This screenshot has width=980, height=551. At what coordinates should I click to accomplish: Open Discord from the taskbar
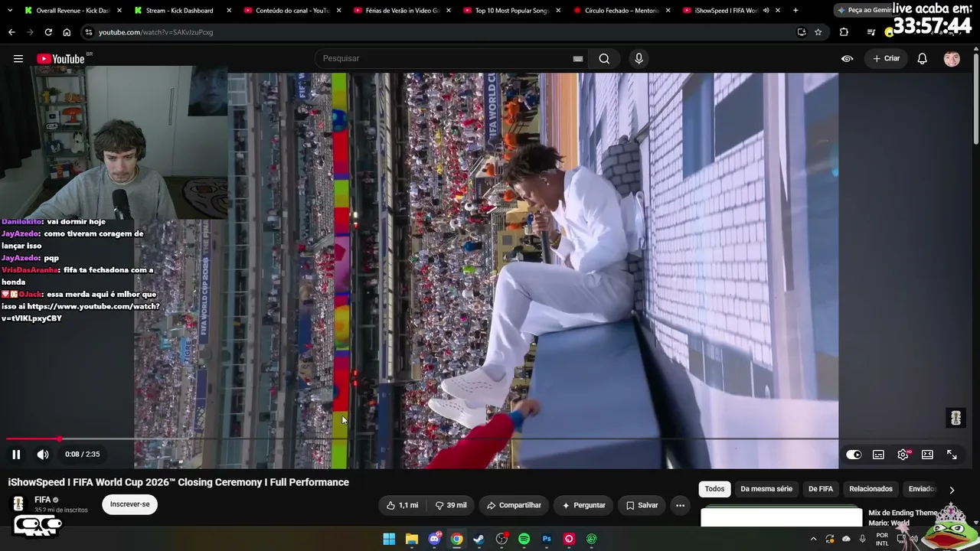(x=434, y=539)
